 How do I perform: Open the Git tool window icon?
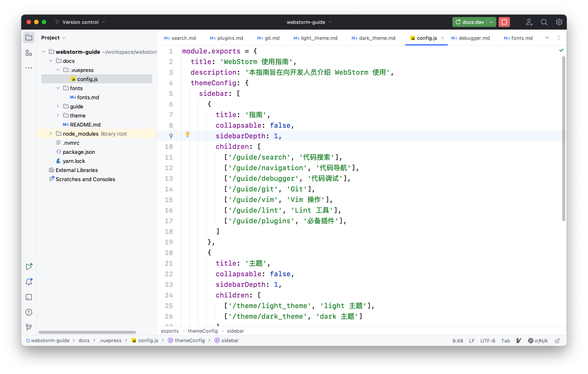coord(29,327)
